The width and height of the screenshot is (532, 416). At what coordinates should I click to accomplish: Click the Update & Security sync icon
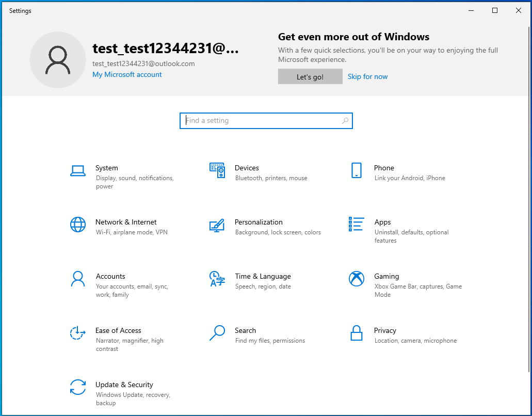point(78,387)
